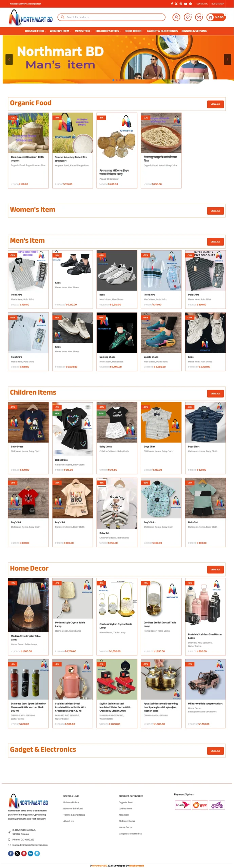This screenshot has width=234, height=868.
Task: Open the user account icon in header
Action: [x=176, y=17]
